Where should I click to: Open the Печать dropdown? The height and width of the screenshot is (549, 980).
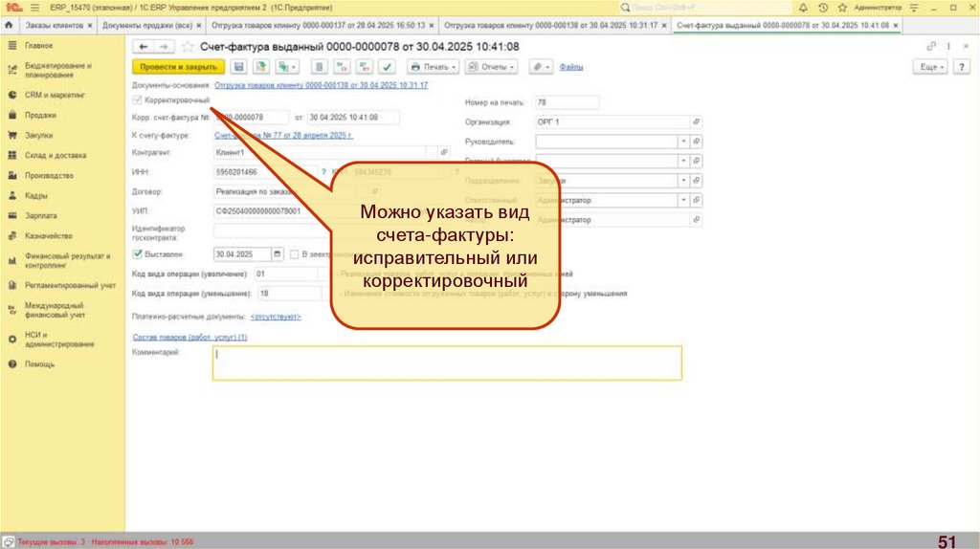pos(434,67)
